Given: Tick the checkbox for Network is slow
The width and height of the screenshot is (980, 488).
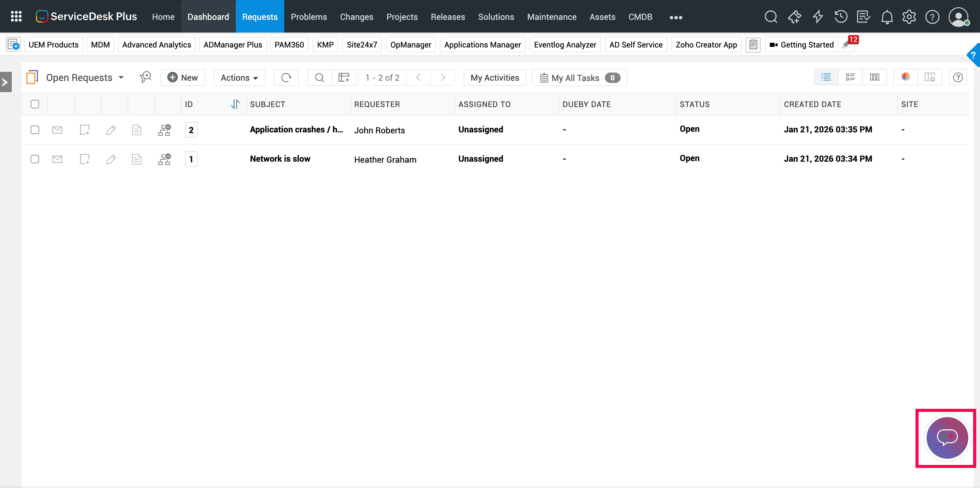Looking at the screenshot, I should (35, 159).
